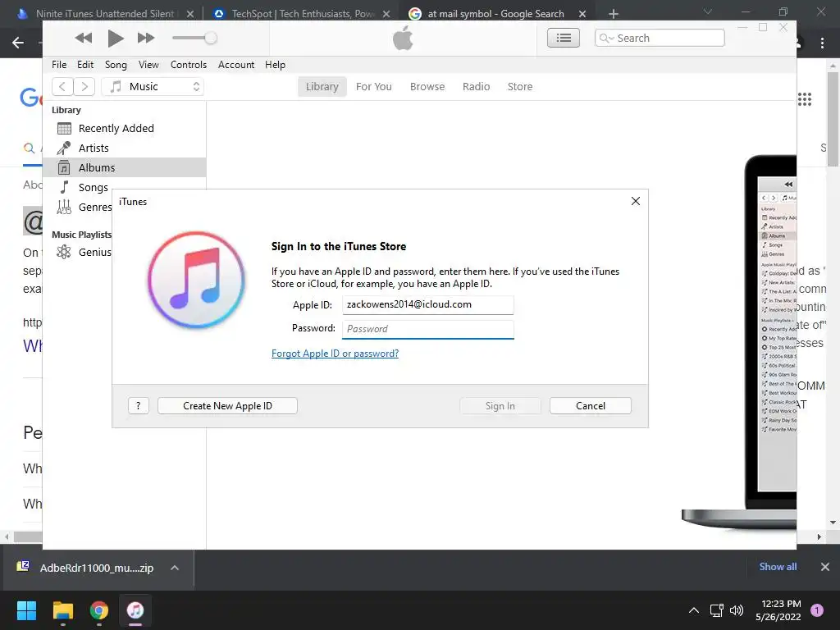
Task: Switch to Ninite iTunes Unattended Chrome tab
Action: pos(104,14)
